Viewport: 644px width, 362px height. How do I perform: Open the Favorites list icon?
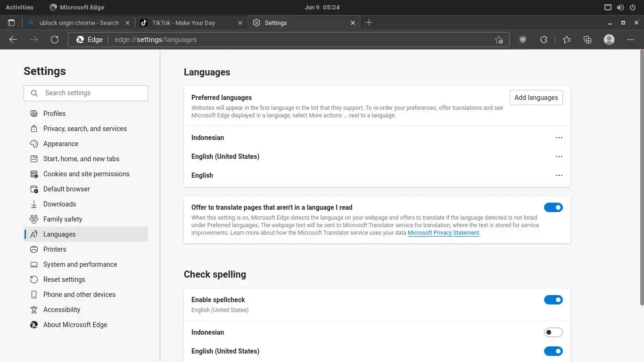(566, 40)
